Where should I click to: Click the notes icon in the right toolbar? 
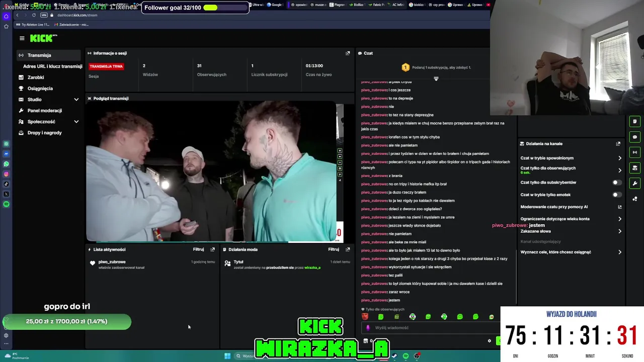pos(635,121)
